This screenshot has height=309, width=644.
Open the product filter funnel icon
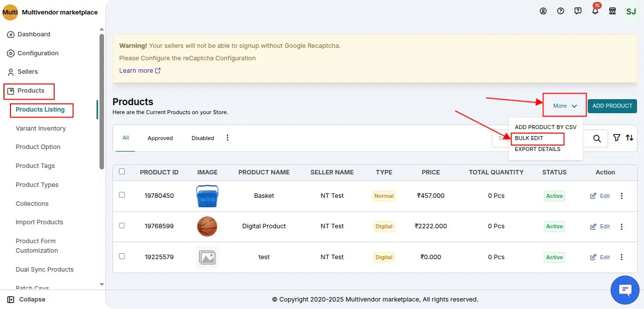(617, 138)
